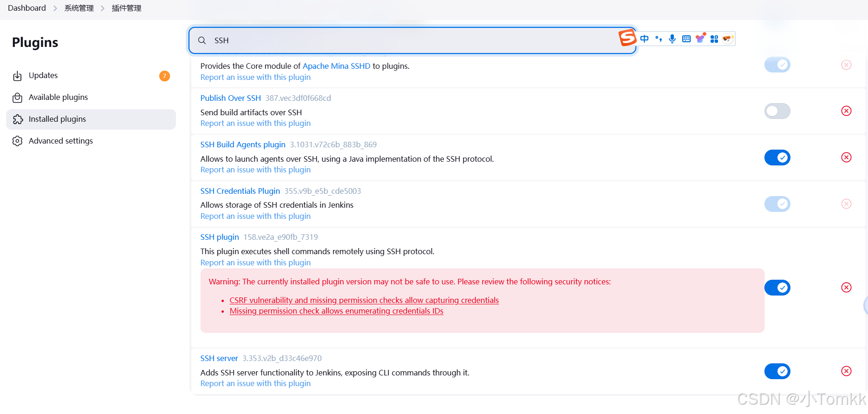Toggle the SSH Credentials Plugin switch
The width and height of the screenshot is (868, 414).
tap(777, 204)
